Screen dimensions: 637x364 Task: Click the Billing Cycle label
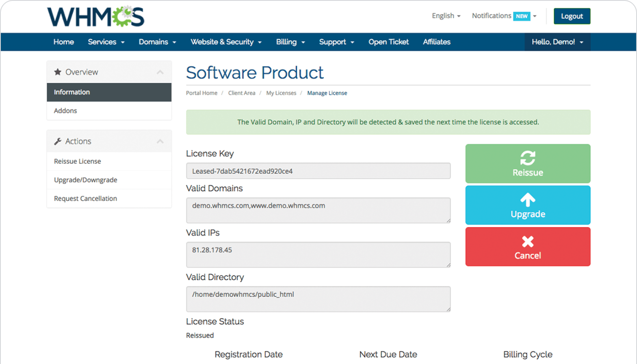coord(528,354)
